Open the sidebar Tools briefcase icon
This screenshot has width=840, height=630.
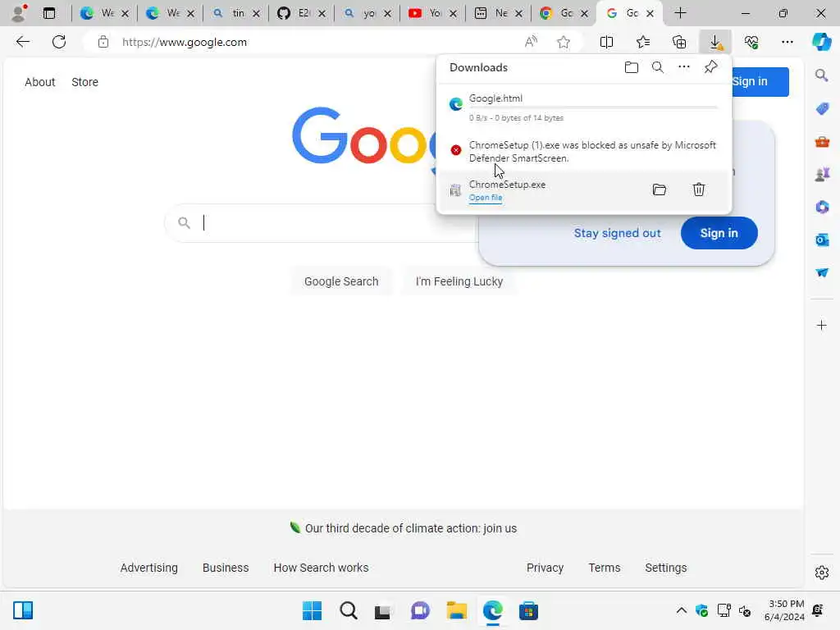tap(822, 141)
